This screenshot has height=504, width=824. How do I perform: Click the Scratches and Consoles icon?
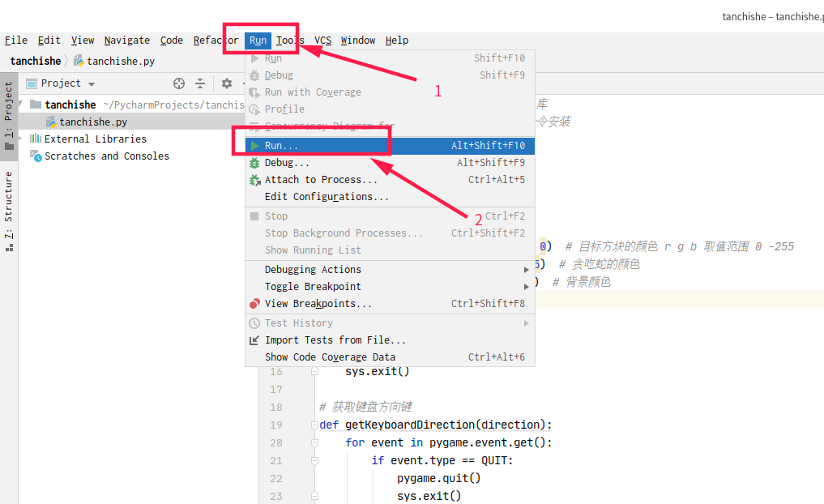[x=36, y=156]
